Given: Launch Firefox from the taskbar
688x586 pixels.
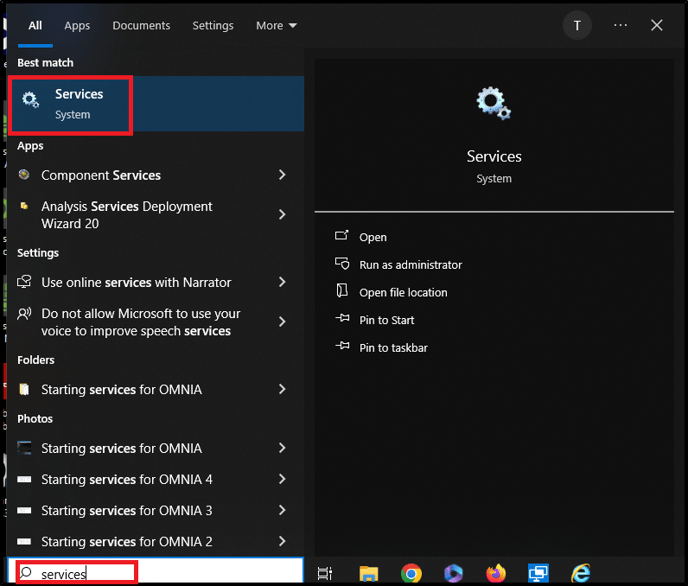Looking at the screenshot, I should tap(496, 573).
